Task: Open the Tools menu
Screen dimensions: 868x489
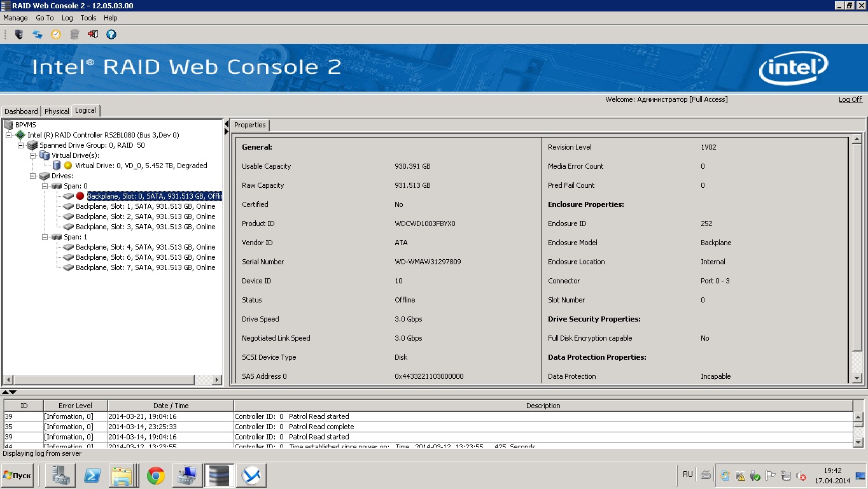Action: [x=88, y=18]
